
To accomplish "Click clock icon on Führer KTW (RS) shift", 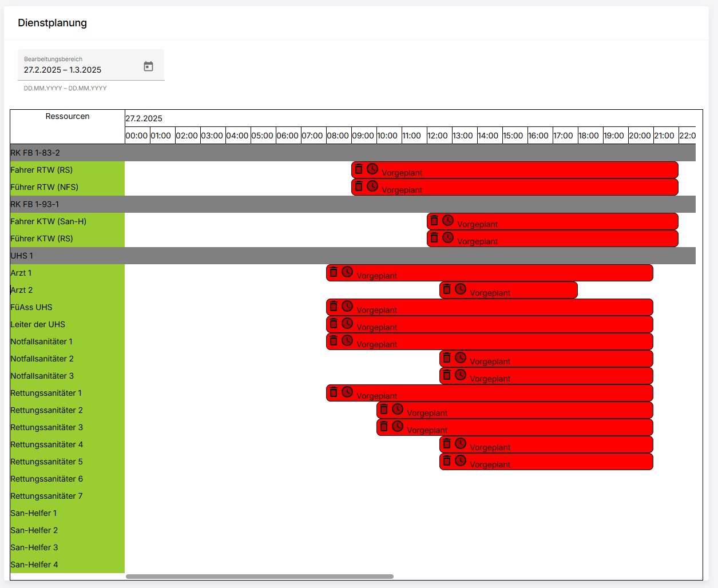I will coord(448,237).
